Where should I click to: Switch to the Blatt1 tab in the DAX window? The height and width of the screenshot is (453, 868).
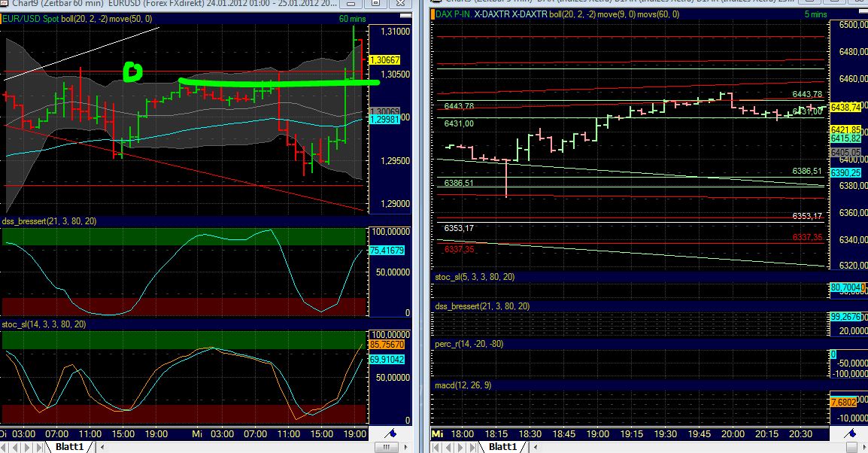click(504, 447)
